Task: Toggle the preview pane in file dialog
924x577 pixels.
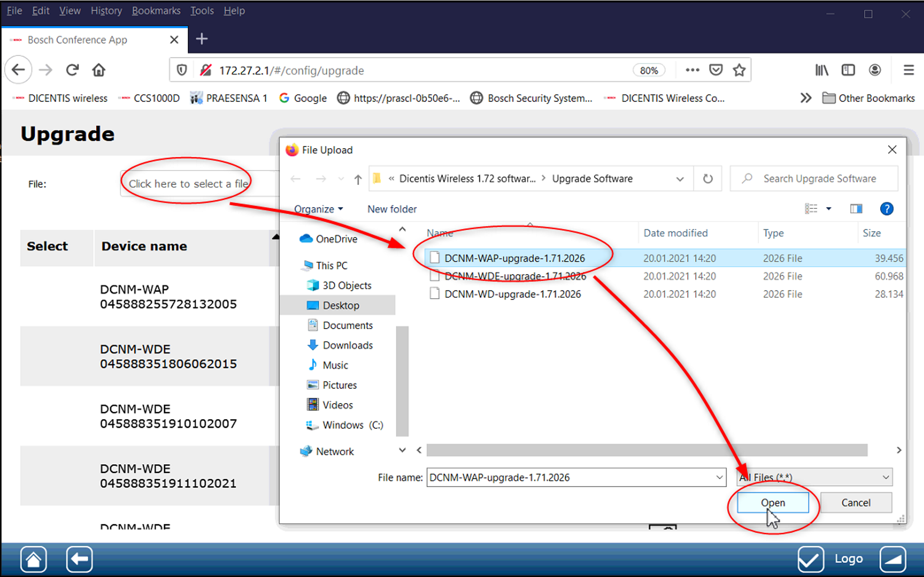Action: [x=856, y=209]
